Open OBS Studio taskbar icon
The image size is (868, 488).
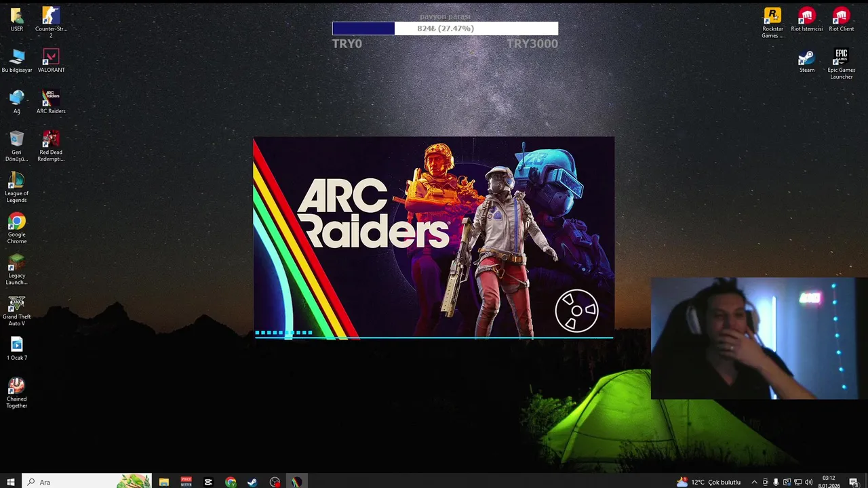[275, 482]
